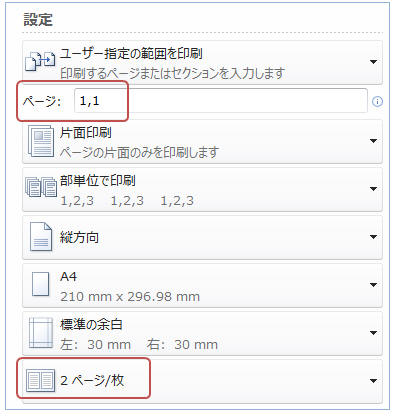Open the A4 paper size dropdown arrow
Screen dimensions: 394x416
pyautogui.click(x=373, y=285)
